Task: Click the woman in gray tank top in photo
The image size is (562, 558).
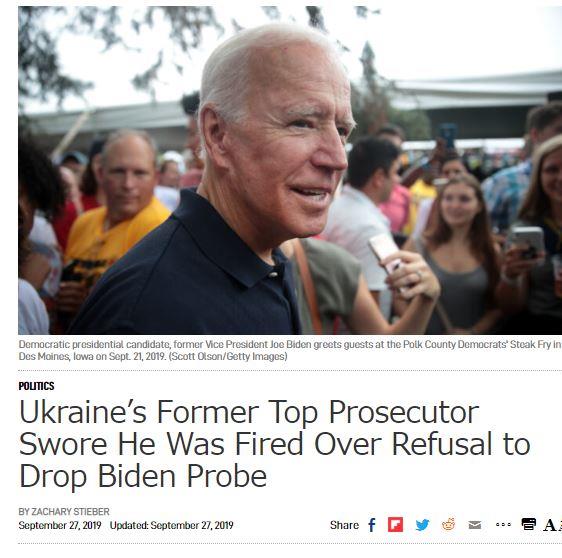Action: click(457, 254)
